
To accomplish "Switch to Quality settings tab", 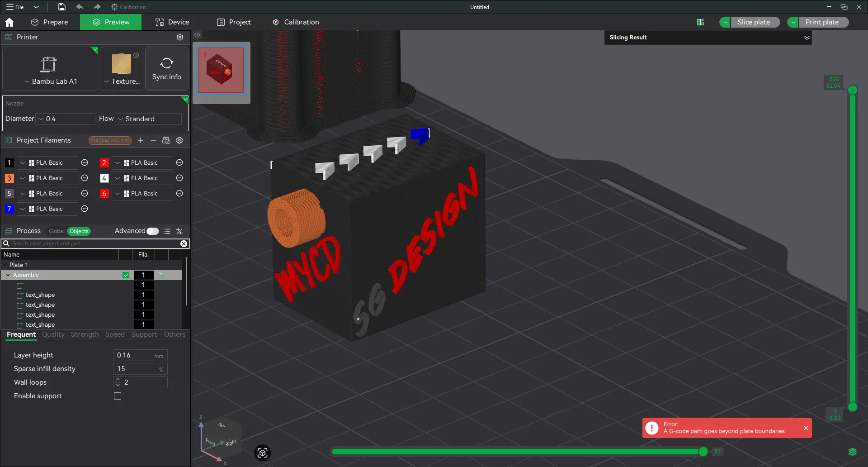I will click(53, 334).
